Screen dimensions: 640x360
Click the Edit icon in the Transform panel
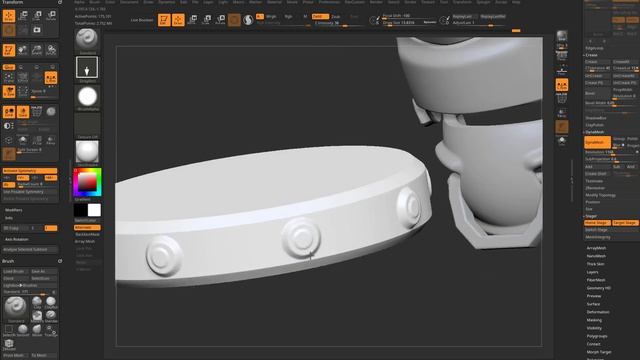[9, 50]
